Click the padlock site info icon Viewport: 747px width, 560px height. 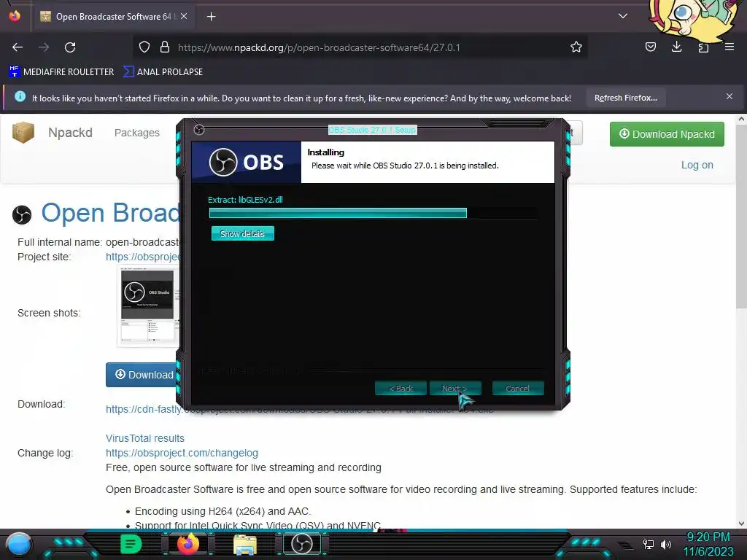(165, 47)
